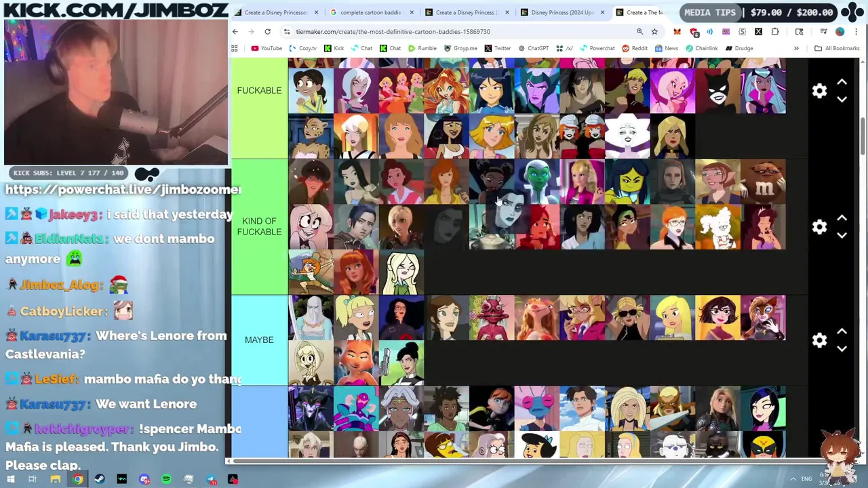Open Steam from the taskbar
Screen dimensions: 868x488
click(x=100, y=479)
